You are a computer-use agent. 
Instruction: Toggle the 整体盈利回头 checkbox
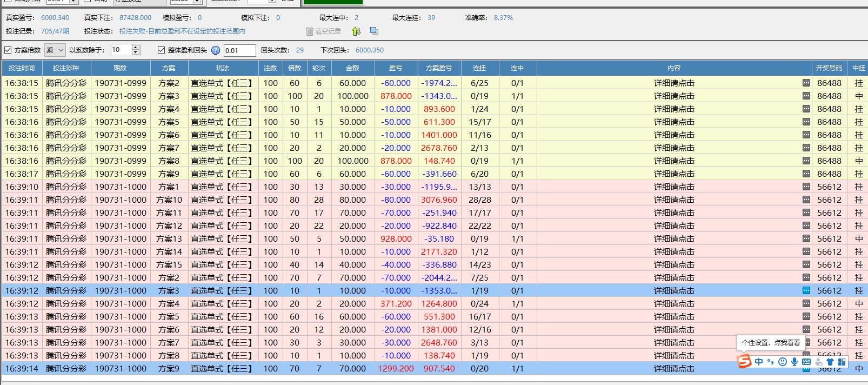(161, 50)
